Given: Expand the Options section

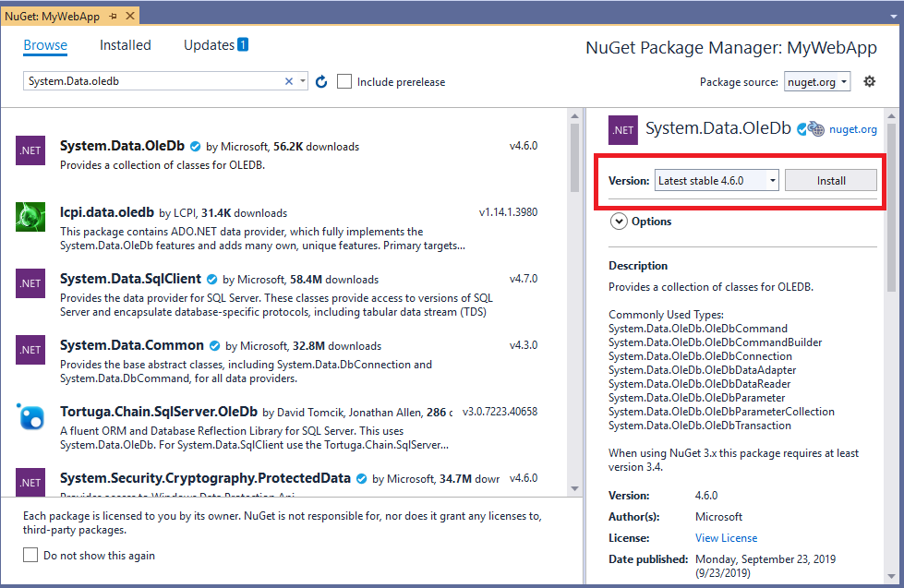Looking at the screenshot, I should point(619,222).
